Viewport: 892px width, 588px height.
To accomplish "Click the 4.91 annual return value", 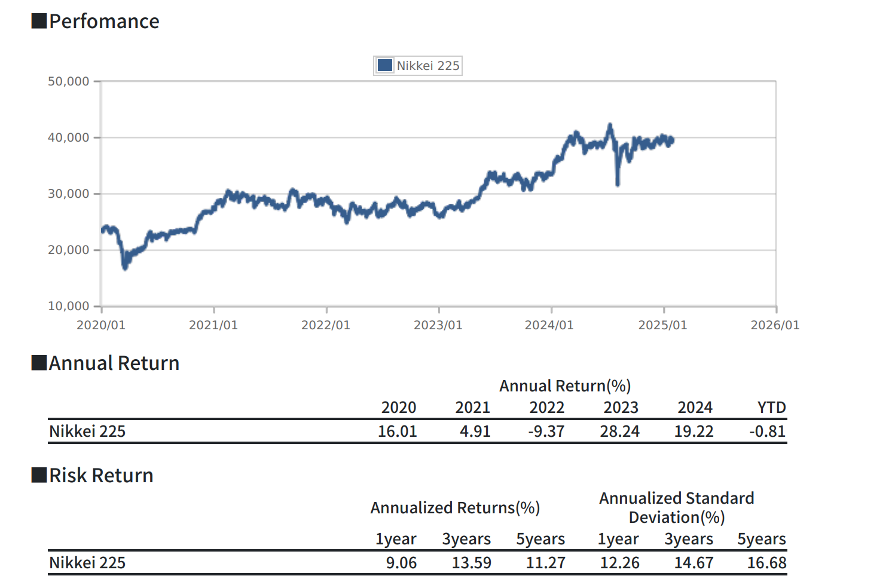I will point(475,431).
